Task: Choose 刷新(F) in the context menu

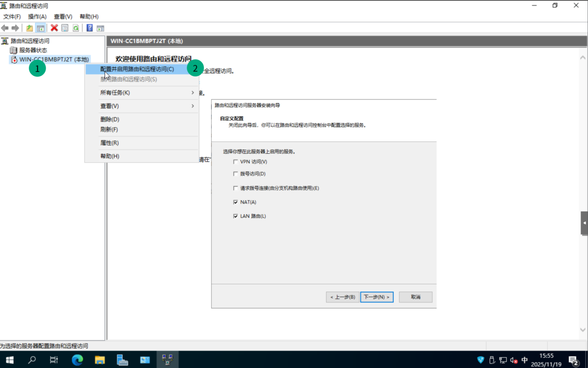Action: tap(142, 129)
